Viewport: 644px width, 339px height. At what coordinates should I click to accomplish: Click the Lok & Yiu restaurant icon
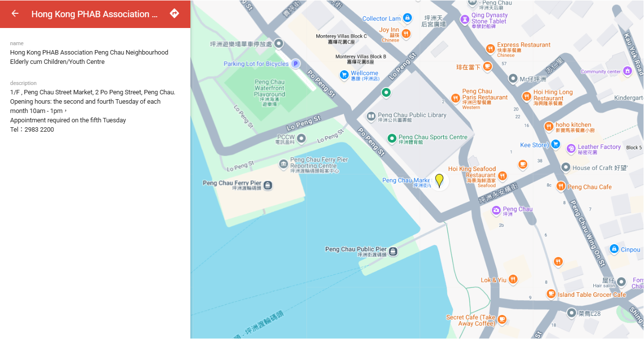[x=513, y=280]
